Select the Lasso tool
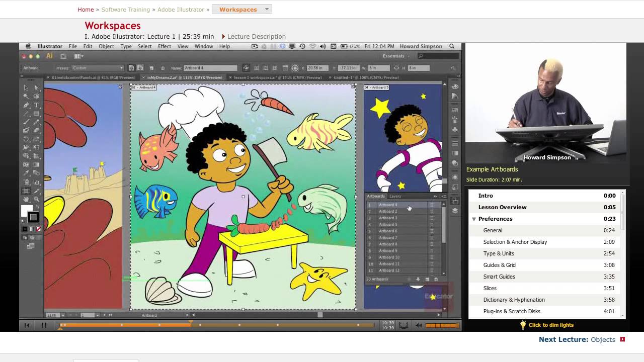This screenshot has height=362, width=644. pos(36,96)
